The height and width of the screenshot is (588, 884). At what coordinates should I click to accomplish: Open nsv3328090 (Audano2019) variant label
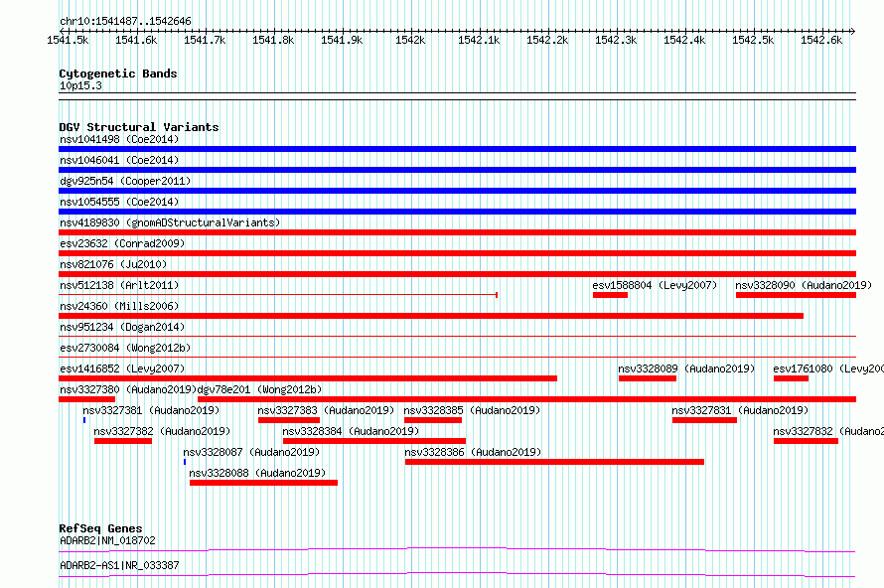(804, 285)
